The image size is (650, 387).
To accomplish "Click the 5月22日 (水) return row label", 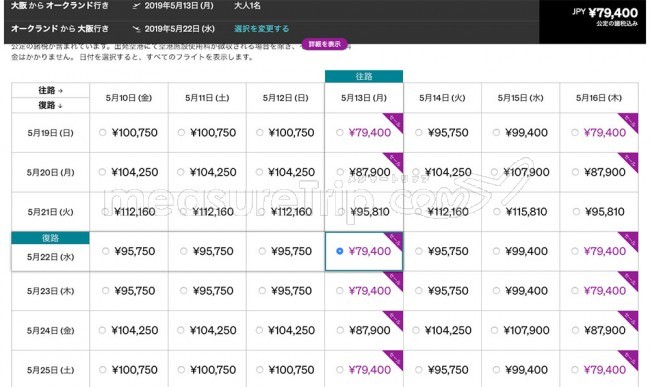I will (x=51, y=257).
